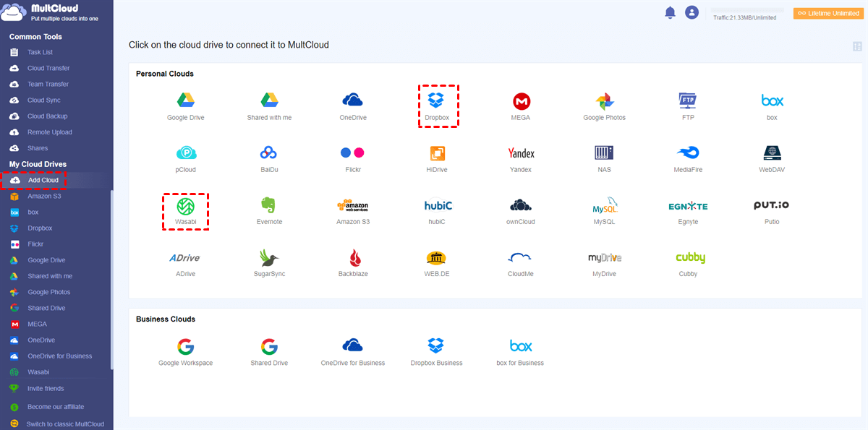Viewport: 868px width, 430px height.
Task: Choose the Wasabi cloud icon in grid
Action: click(186, 211)
